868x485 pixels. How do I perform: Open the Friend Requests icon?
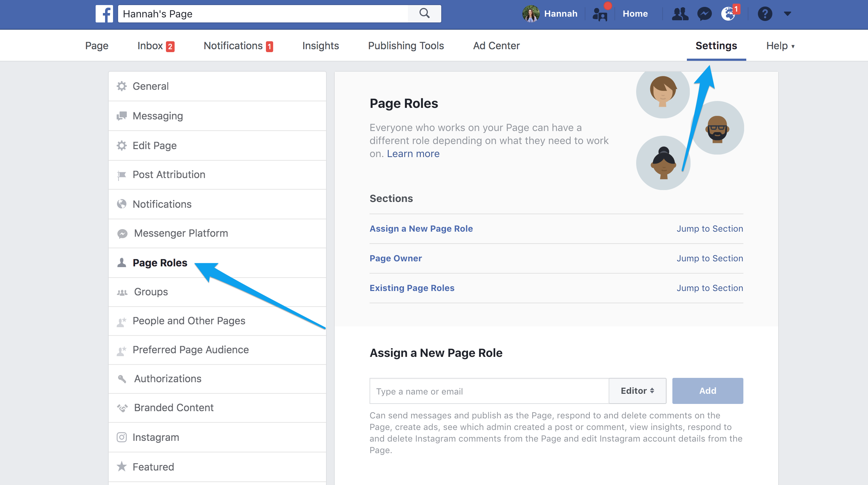pyautogui.click(x=680, y=14)
